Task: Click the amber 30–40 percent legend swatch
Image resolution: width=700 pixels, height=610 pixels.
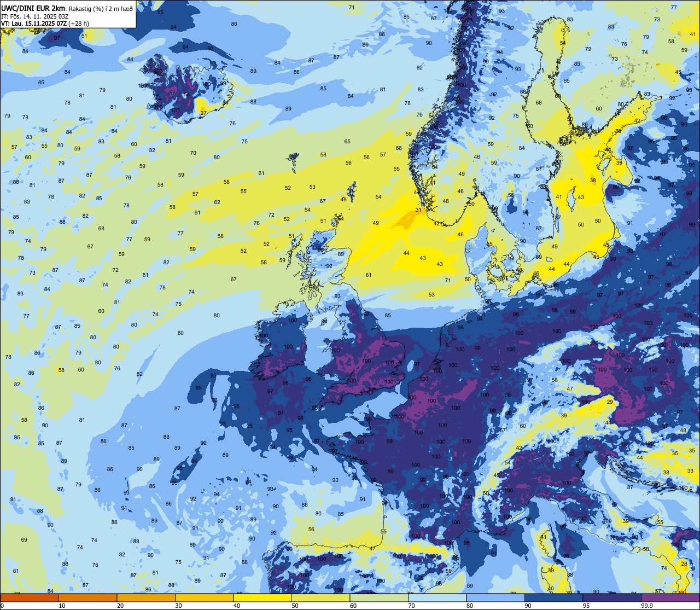Action: pos(204,597)
